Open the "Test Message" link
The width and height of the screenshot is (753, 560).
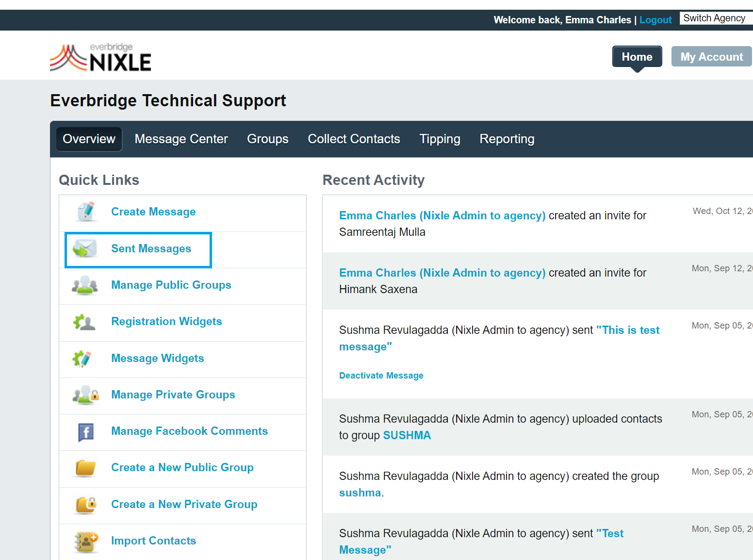tap(481, 542)
